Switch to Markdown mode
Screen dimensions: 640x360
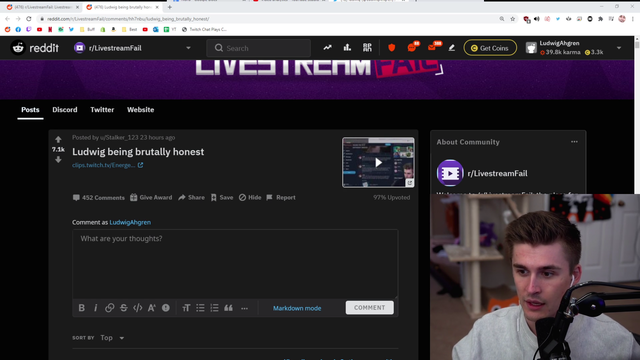(297, 308)
